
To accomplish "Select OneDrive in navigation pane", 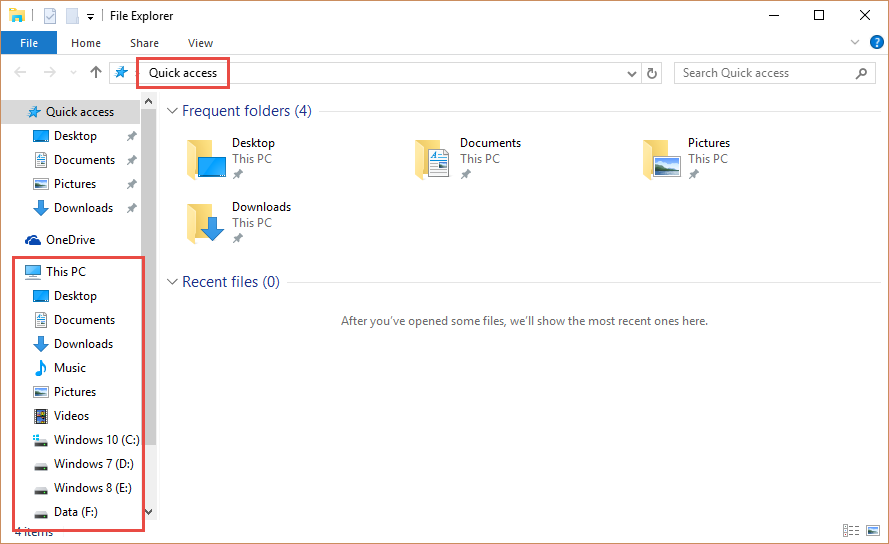I will click(x=70, y=240).
